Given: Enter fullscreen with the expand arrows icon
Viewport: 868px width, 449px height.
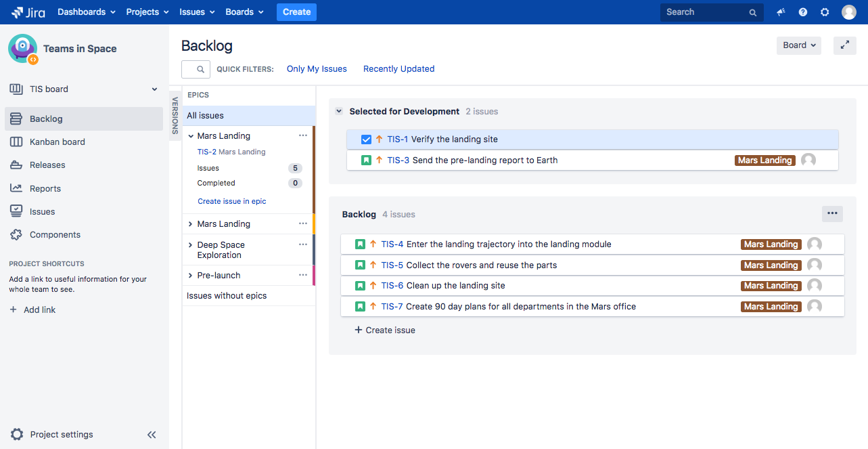Looking at the screenshot, I should click(x=845, y=45).
